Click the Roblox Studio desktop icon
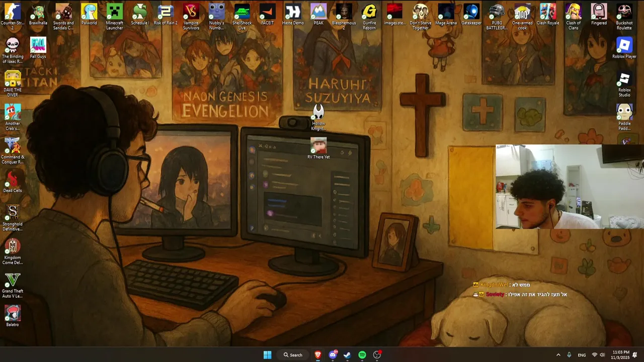Screen dimensions: 644x362 [624, 84]
